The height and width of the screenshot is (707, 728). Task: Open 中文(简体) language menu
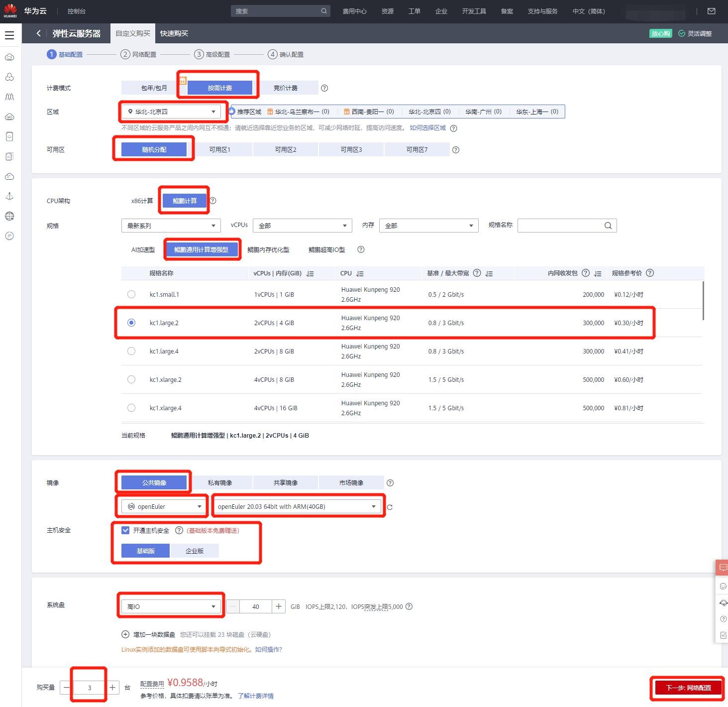(x=589, y=11)
